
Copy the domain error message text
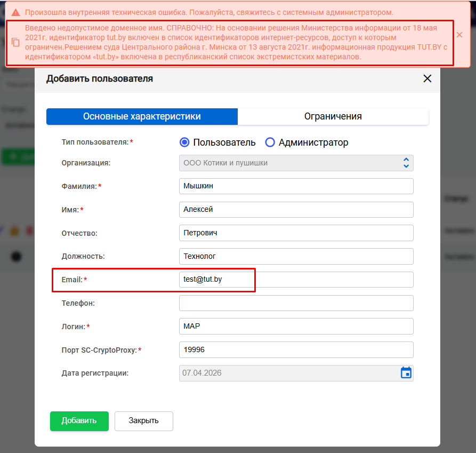16,42
